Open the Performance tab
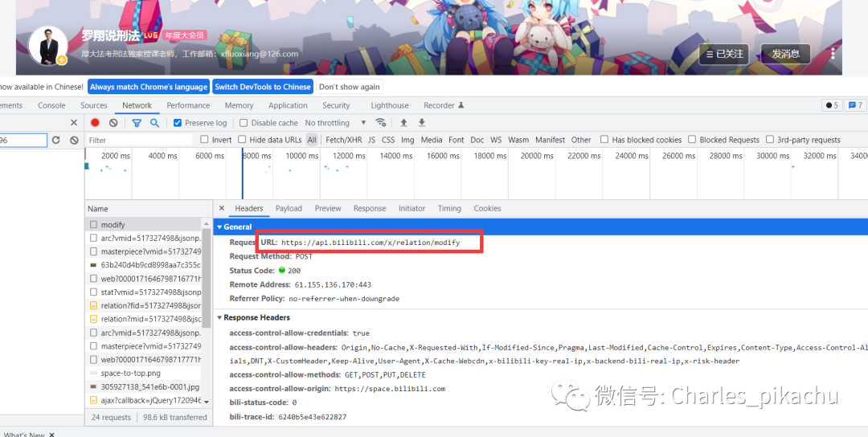The width and height of the screenshot is (868, 437). pos(188,105)
